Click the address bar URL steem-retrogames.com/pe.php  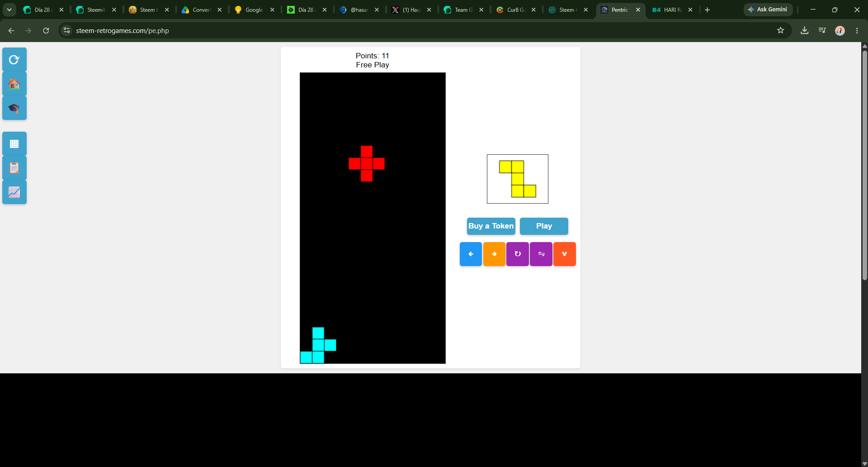[123, 31]
